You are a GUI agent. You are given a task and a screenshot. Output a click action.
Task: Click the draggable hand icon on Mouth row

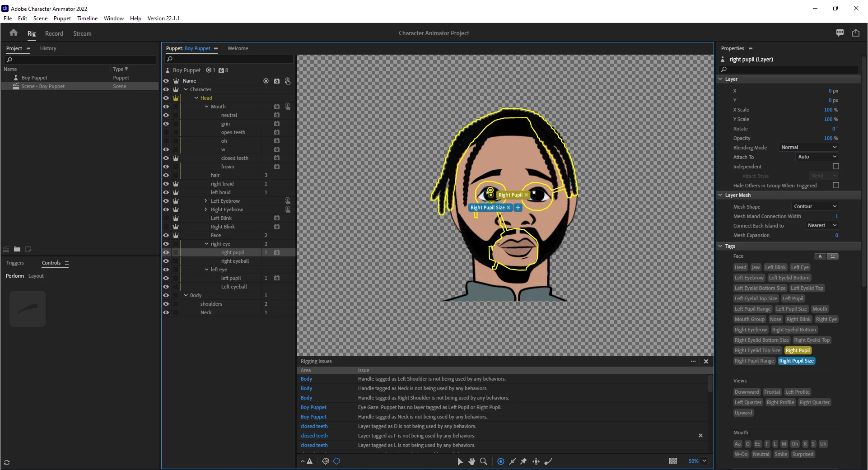point(288,107)
